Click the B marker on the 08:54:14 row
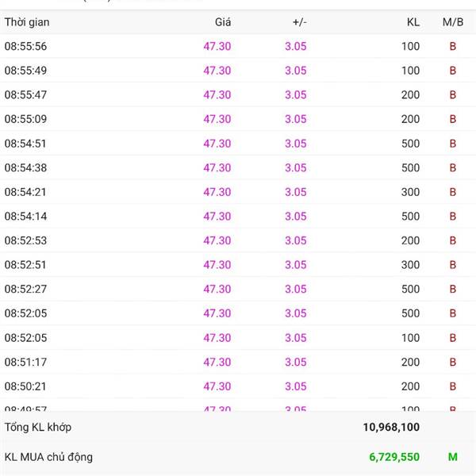Screen dimensions: 476x476 pos(453,217)
